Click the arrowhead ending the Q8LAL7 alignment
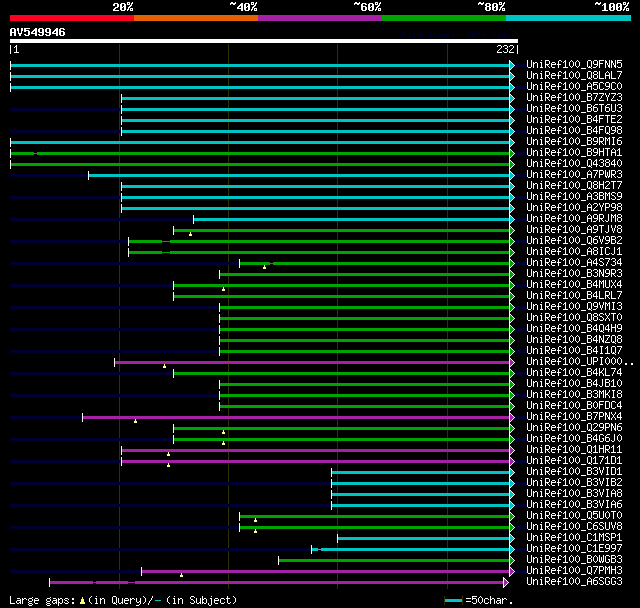The image size is (640, 608). point(512,76)
